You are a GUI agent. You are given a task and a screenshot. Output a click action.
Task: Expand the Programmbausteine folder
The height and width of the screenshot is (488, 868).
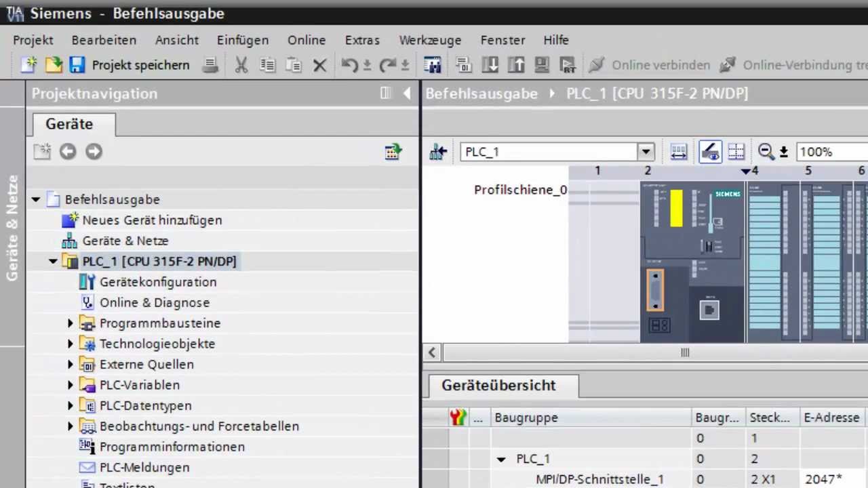[x=71, y=323]
